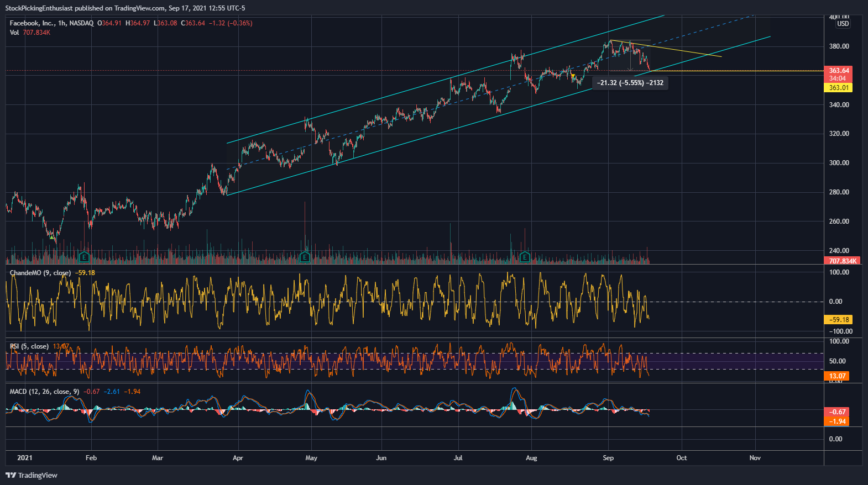Click the May label on time axis

[x=311, y=458]
